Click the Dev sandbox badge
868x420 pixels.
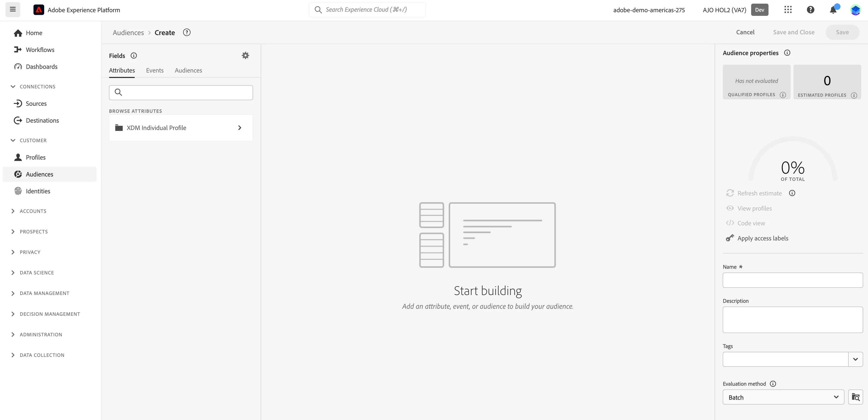pyautogui.click(x=759, y=10)
